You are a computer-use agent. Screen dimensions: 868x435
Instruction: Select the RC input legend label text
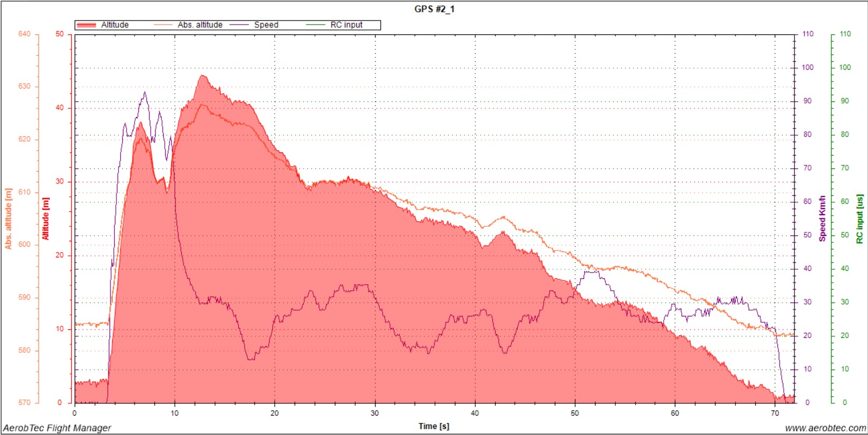point(346,25)
